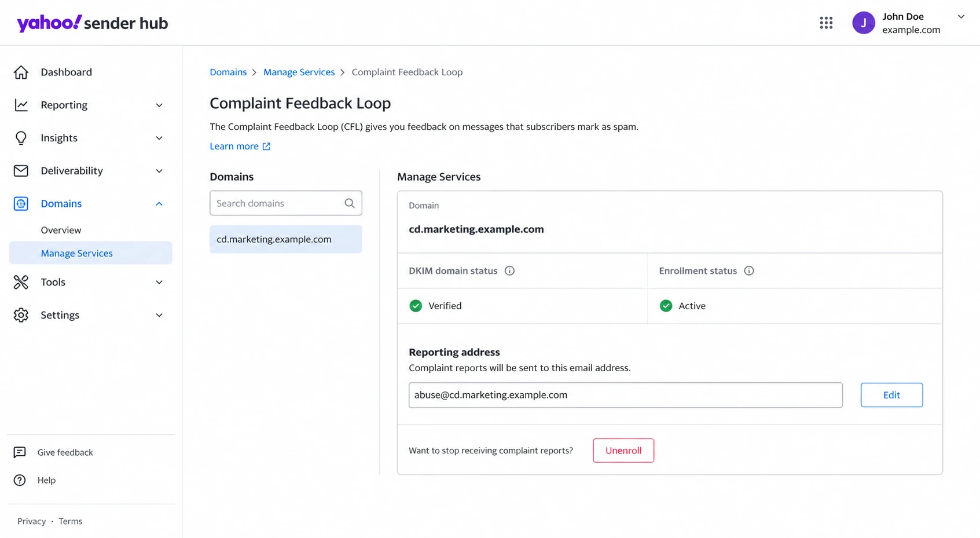
Task: Click the John Doe avatar circle
Action: [863, 23]
